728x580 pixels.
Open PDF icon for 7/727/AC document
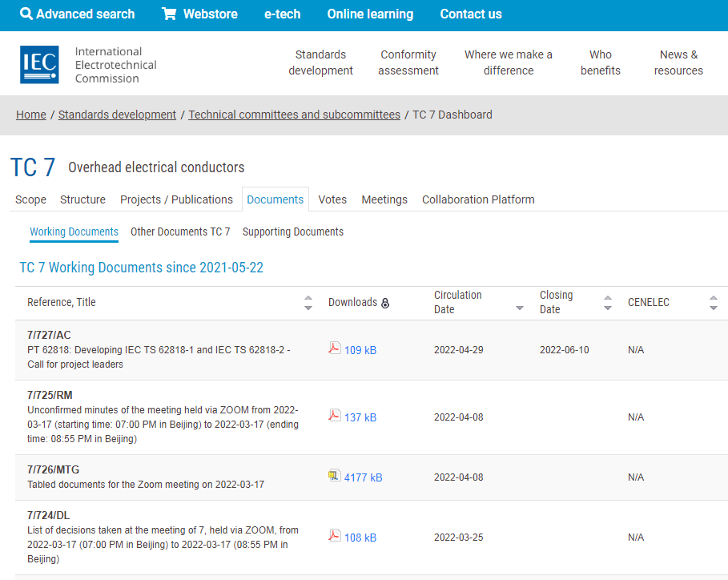click(334, 348)
